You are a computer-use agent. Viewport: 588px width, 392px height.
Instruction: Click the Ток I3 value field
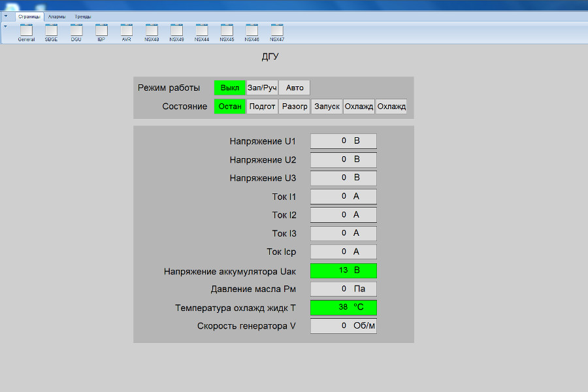pos(344,233)
